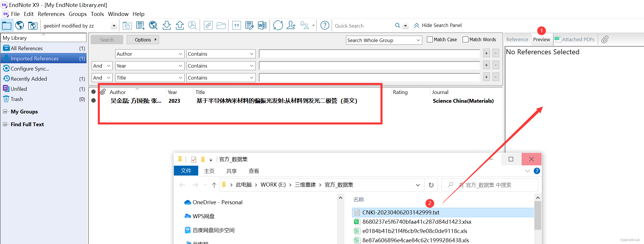Image resolution: width=644 pixels, height=244 pixels.
Task: Open the Trash group
Action: 44,99
